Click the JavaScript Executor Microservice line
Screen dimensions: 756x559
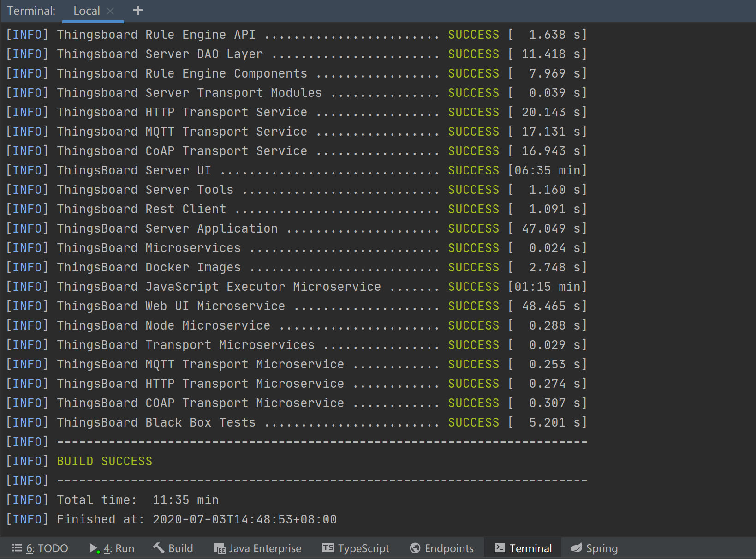(x=296, y=287)
